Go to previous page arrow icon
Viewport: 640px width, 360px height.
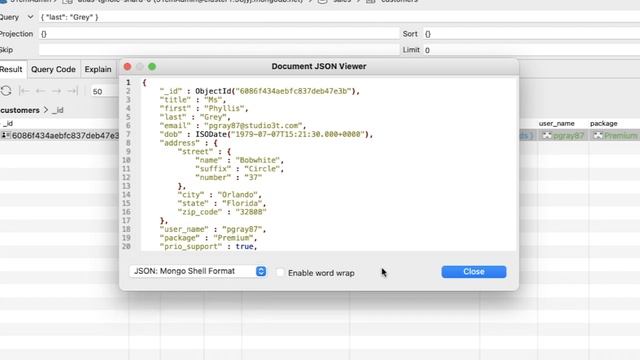pos(40,91)
